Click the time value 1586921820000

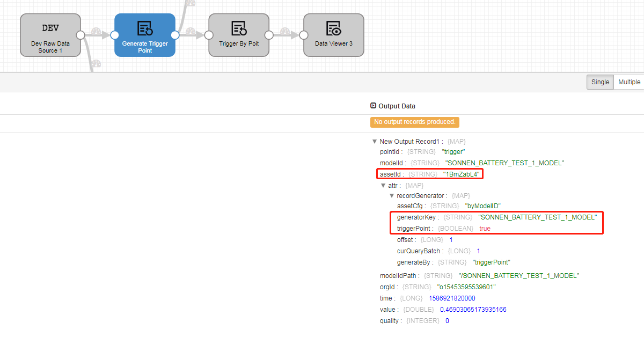(x=452, y=298)
